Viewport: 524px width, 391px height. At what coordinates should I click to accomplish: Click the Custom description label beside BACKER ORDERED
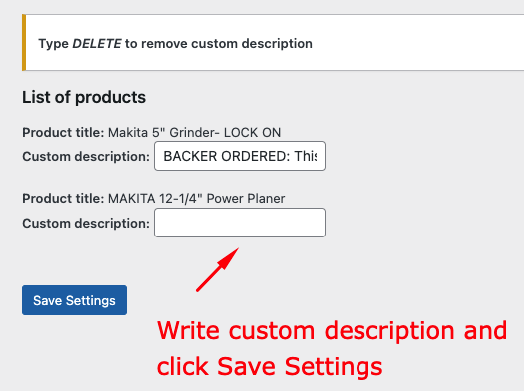click(86, 156)
